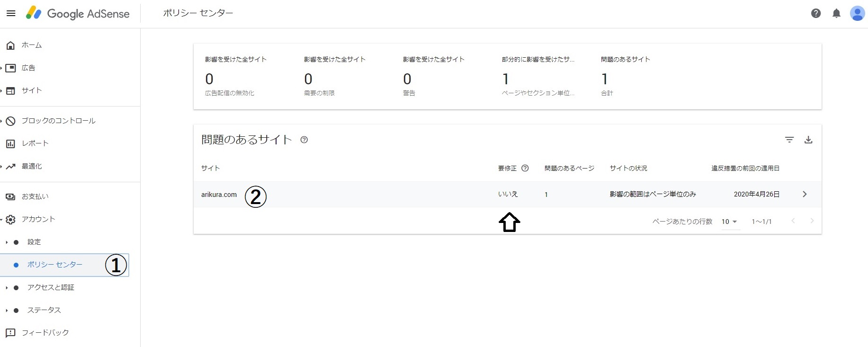This screenshot has width=868, height=347.
Task: Collapse the アカウント sidebar section
Action: [x=38, y=219]
